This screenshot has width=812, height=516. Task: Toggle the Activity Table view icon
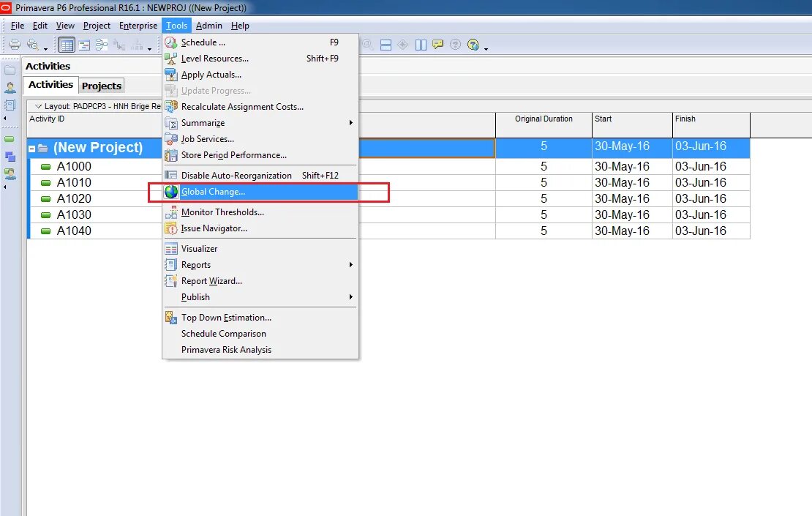coord(67,45)
